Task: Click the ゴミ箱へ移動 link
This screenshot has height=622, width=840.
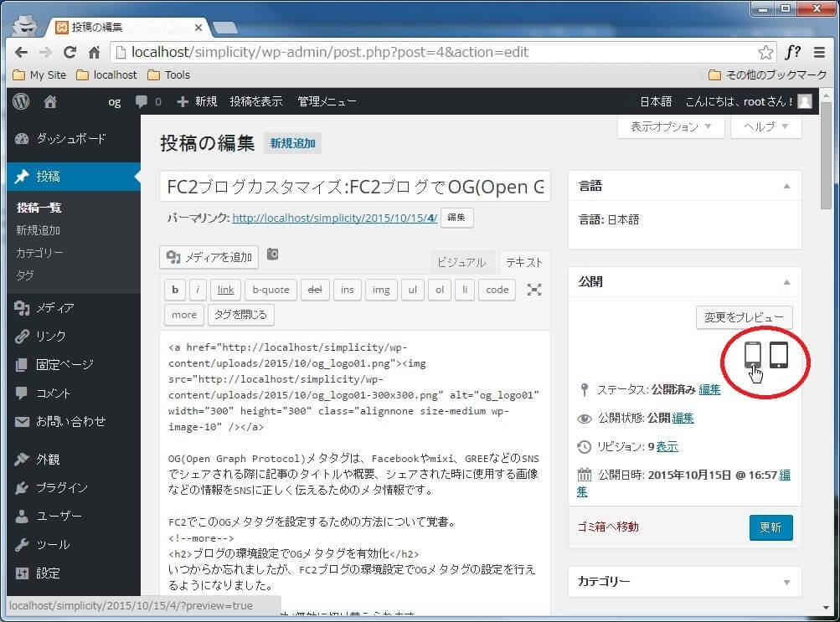Action: (x=608, y=527)
